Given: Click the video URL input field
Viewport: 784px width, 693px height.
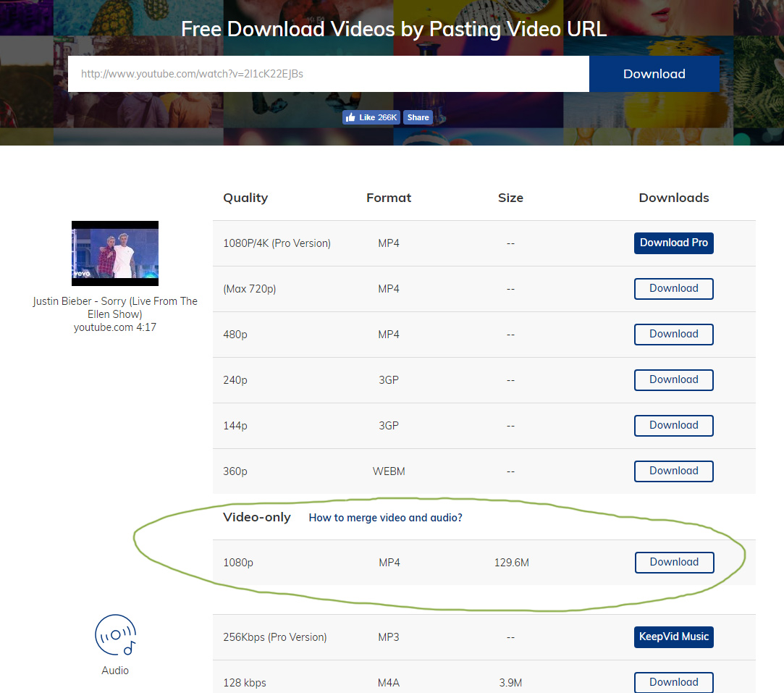Looking at the screenshot, I should [x=328, y=74].
